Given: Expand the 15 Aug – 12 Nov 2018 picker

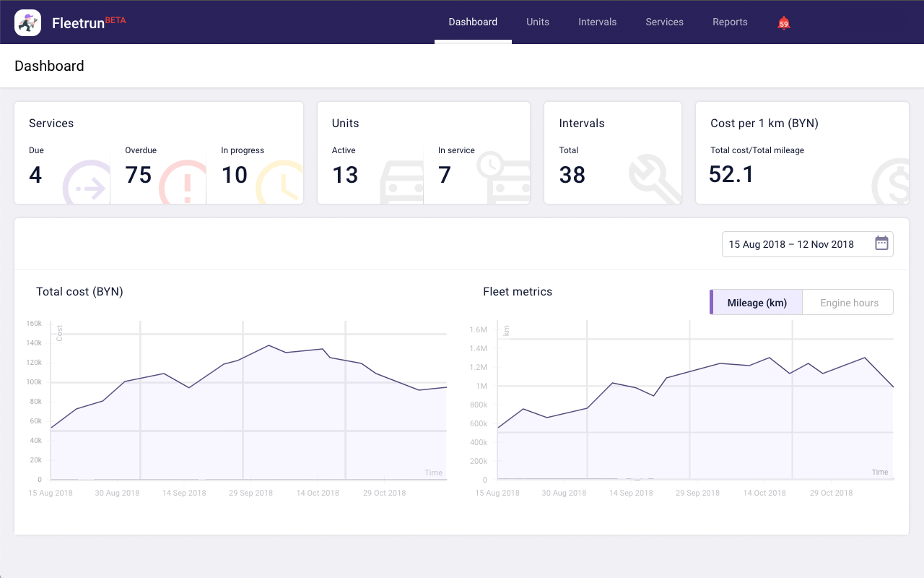Looking at the screenshot, I should click(790, 243).
